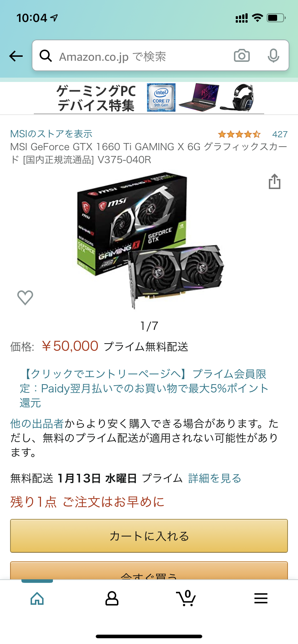Open the account profile tab

tap(112, 598)
